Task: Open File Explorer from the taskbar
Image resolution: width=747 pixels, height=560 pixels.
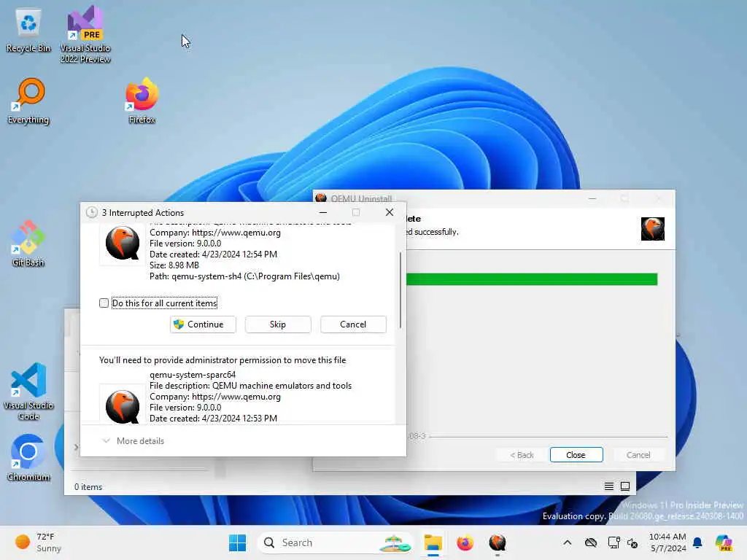Action: (433, 542)
